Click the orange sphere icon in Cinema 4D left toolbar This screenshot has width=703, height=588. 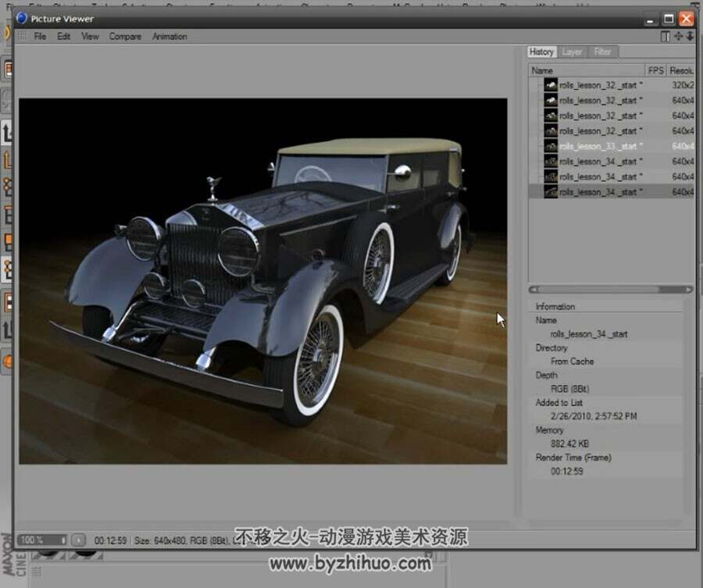(x=8, y=362)
